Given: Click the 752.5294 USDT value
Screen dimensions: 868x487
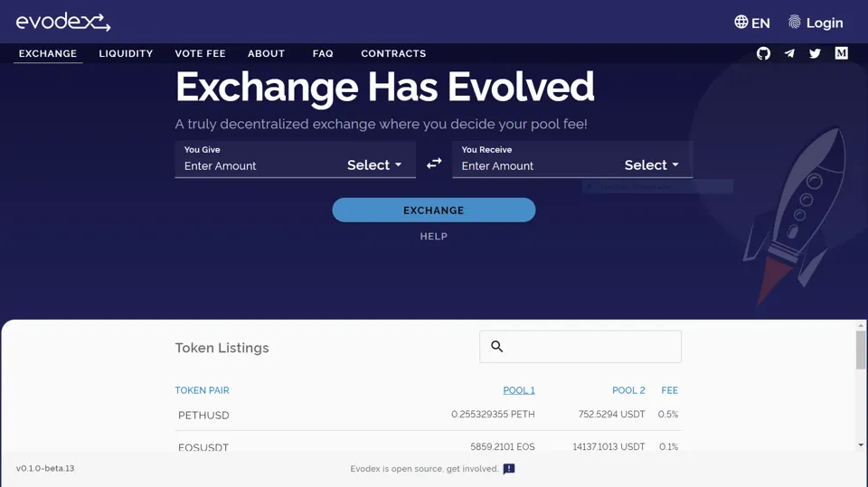Looking at the screenshot, I should [612, 414].
